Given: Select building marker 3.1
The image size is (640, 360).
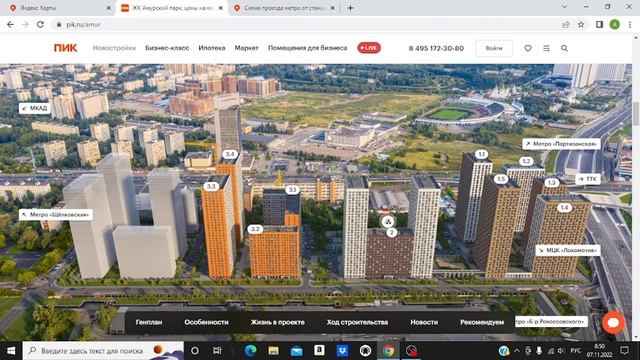Looking at the screenshot, I should tap(292, 190).
